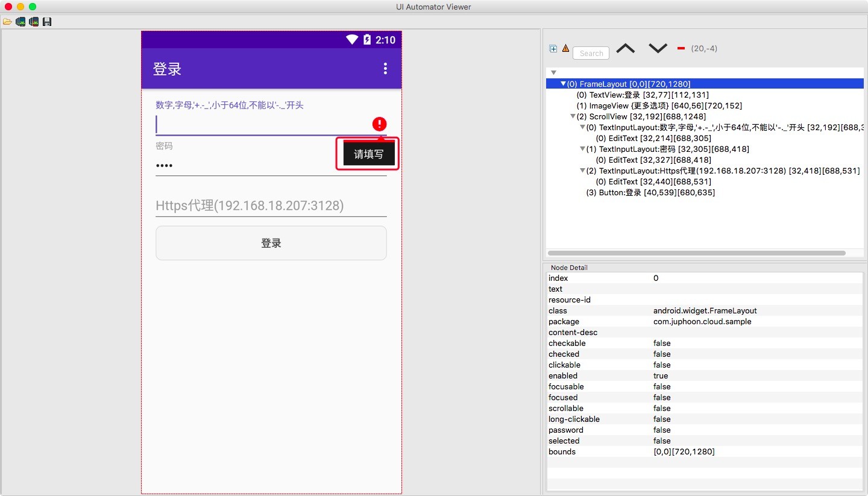Toggle the NAF nodes warning triangle icon
Screen dimensions: 868x496
(565, 48)
